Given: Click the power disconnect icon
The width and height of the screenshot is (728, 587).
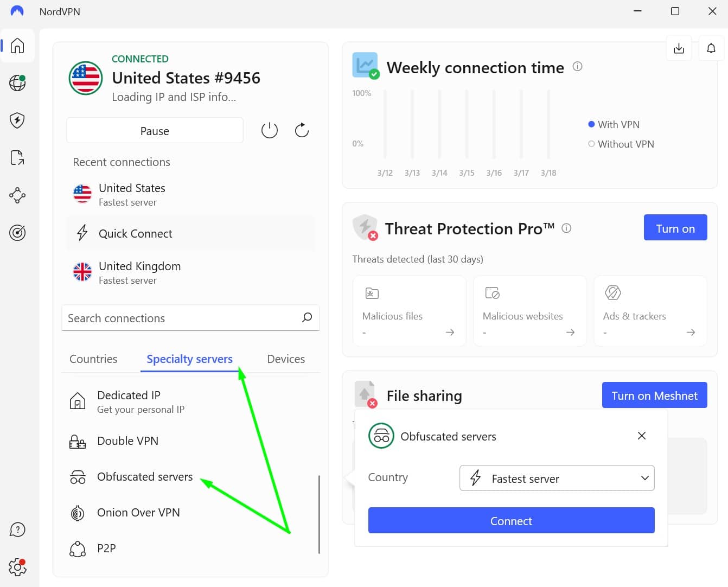Looking at the screenshot, I should [270, 130].
